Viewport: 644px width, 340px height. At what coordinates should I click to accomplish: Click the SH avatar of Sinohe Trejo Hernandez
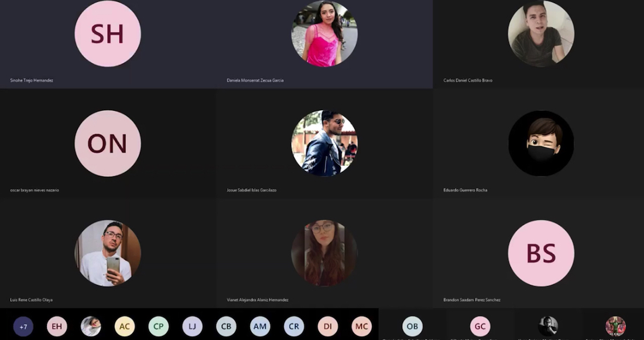[108, 34]
